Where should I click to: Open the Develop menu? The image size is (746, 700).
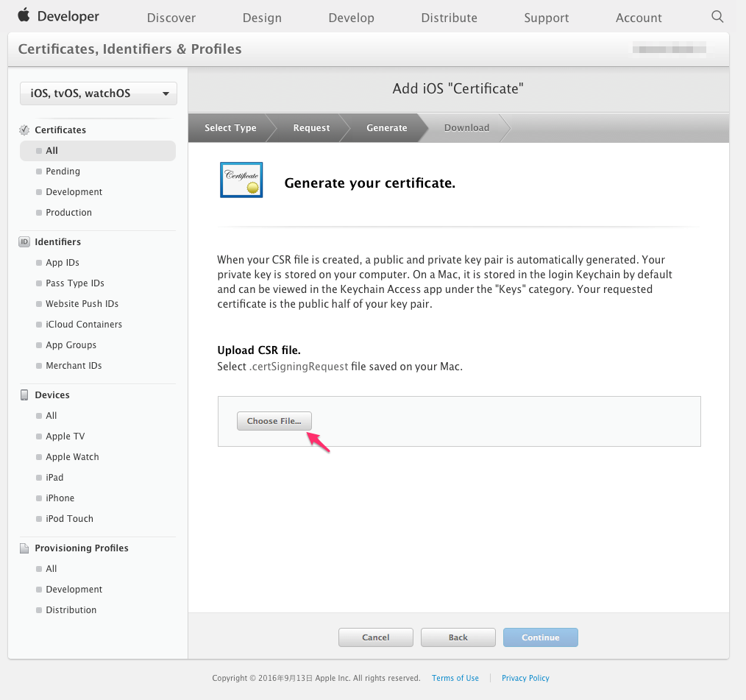(x=351, y=18)
